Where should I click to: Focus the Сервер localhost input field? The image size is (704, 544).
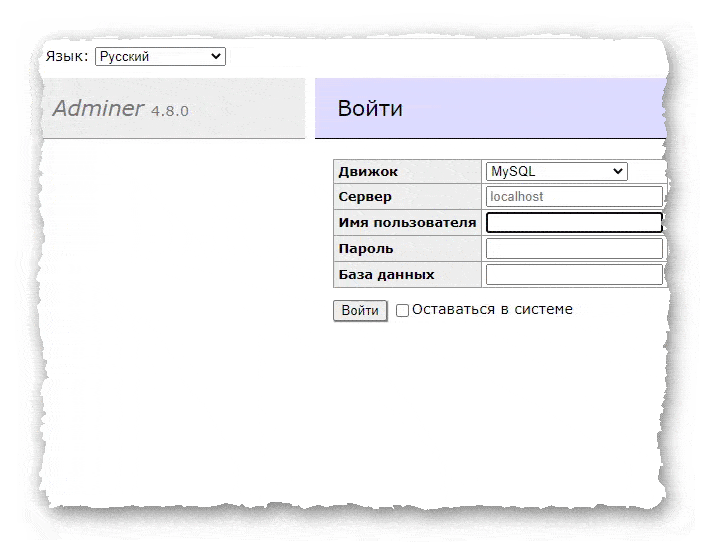574,197
